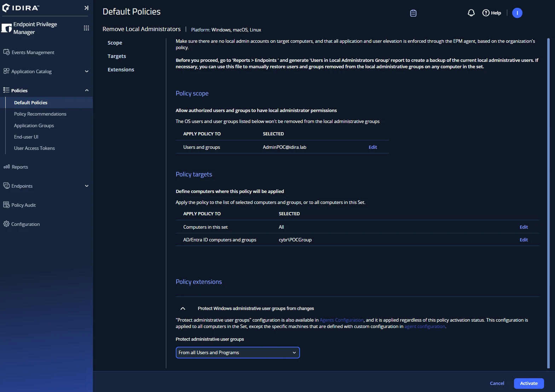Open notifications bell
The image size is (555, 392).
pos(471,13)
